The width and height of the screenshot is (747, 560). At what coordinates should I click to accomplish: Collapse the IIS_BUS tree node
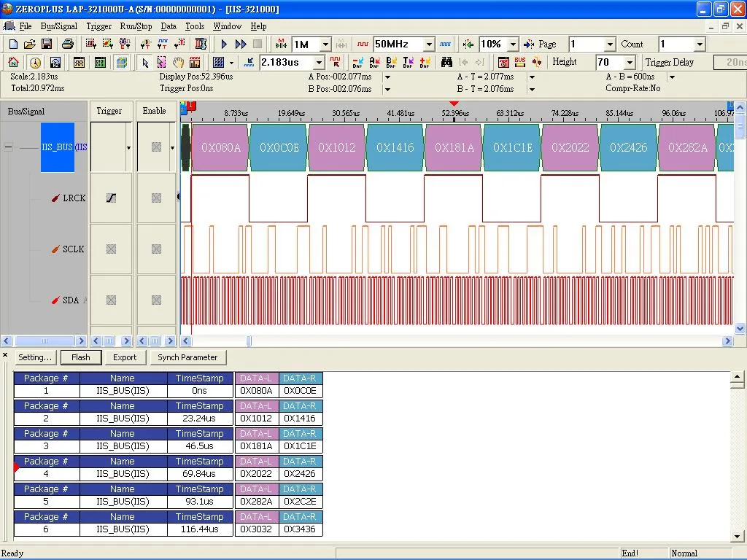click(x=8, y=147)
